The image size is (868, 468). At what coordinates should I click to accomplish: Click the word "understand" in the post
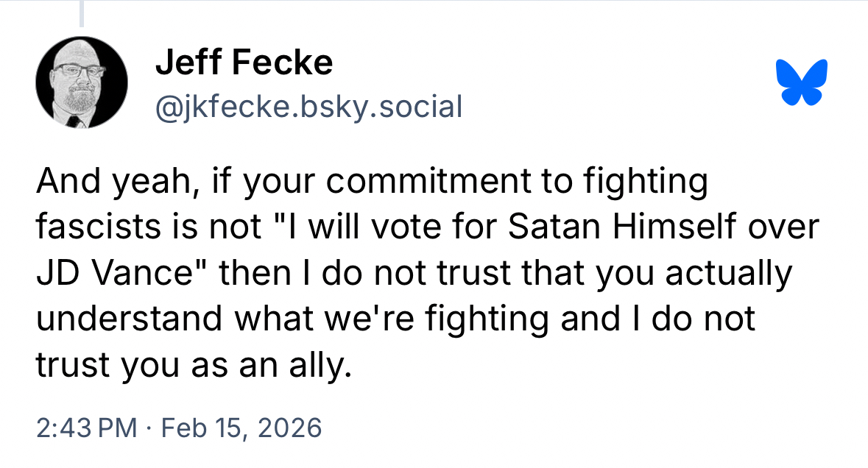click(130, 319)
